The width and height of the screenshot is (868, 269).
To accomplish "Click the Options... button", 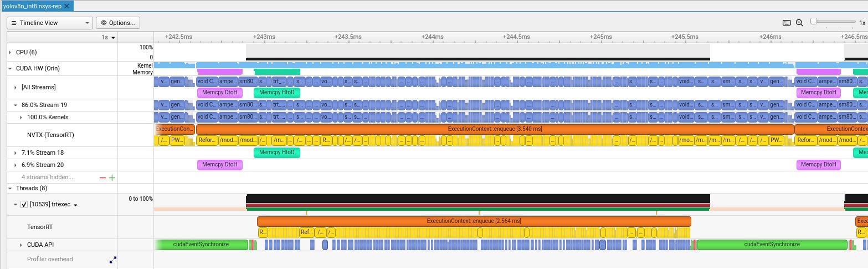I will 118,23.
